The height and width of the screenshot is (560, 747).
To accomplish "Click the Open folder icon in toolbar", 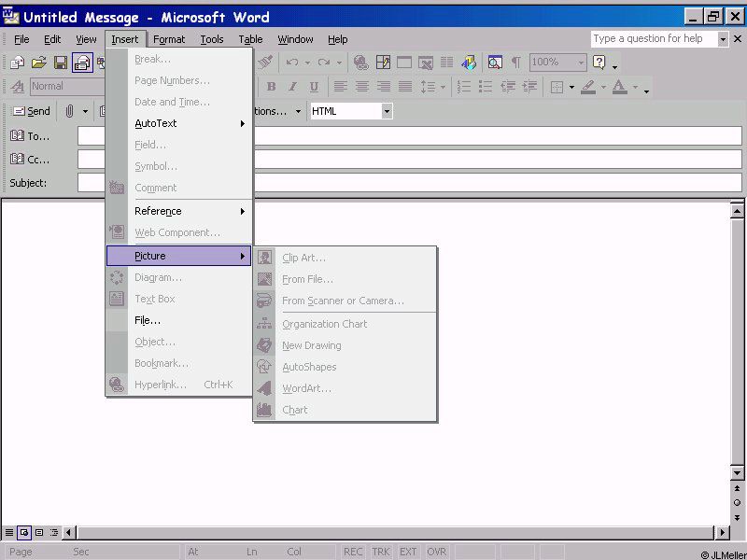I will pos(38,63).
